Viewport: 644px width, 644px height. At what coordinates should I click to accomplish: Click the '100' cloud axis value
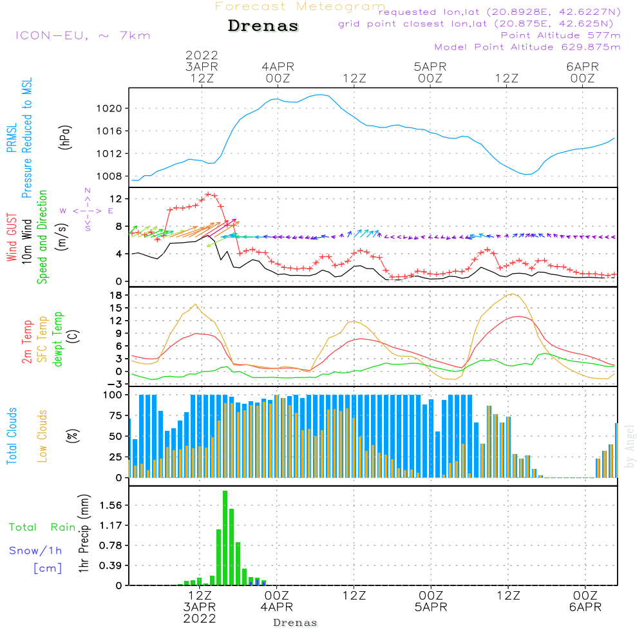113,395
